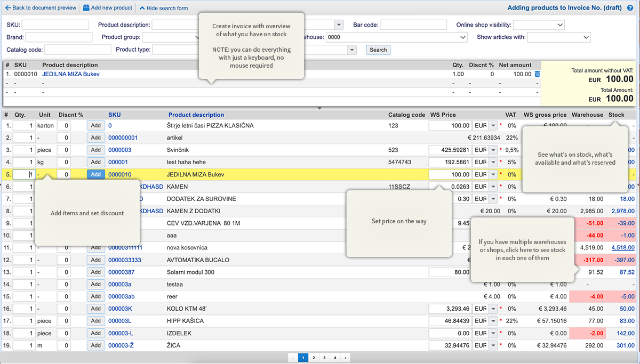This screenshot has width=640, height=364.
Task: Sort by Product description column header
Action: click(x=196, y=115)
